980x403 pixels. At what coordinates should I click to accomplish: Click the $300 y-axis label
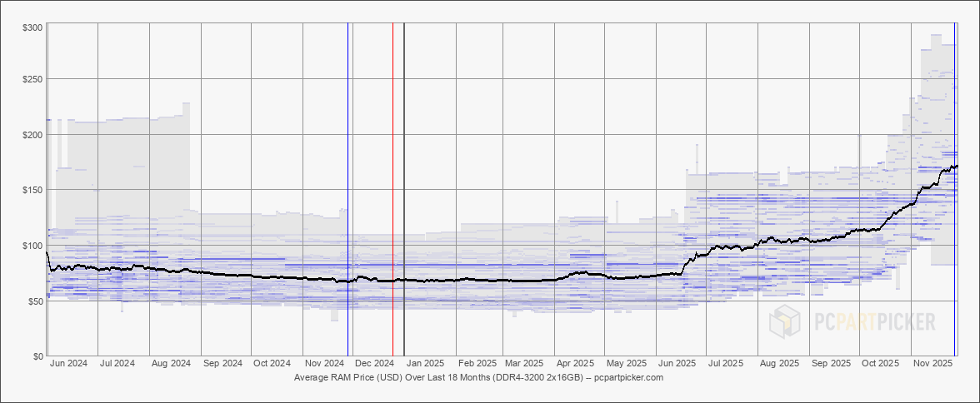[32, 28]
